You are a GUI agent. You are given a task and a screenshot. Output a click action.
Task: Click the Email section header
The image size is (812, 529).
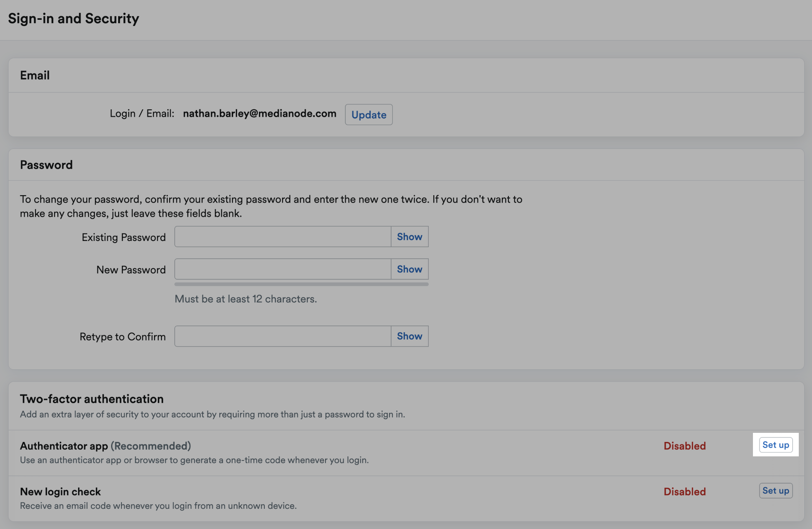pyautogui.click(x=35, y=75)
